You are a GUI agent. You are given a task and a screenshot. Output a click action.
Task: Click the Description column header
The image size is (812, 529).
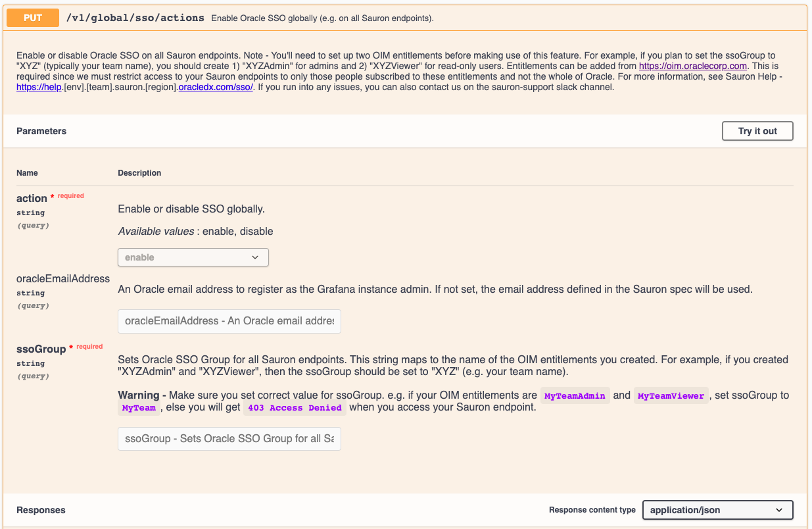[139, 173]
